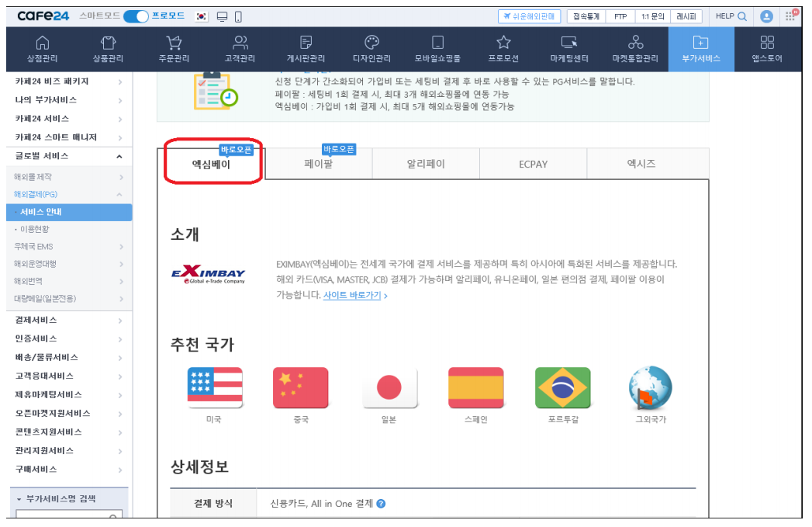This screenshot has height=527, width=812.
Task: Open the 고객관리 customer management menu
Action: click(x=240, y=49)
